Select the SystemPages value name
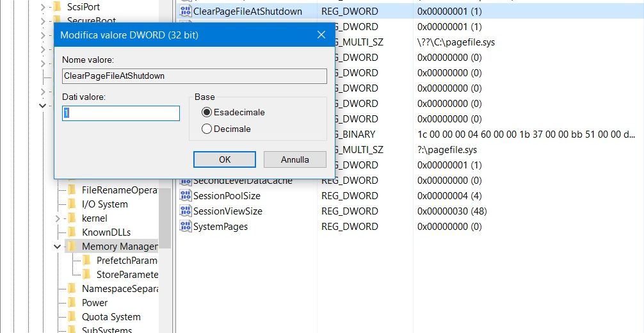This screenshot has height=333, width=644. click(221, 227)
